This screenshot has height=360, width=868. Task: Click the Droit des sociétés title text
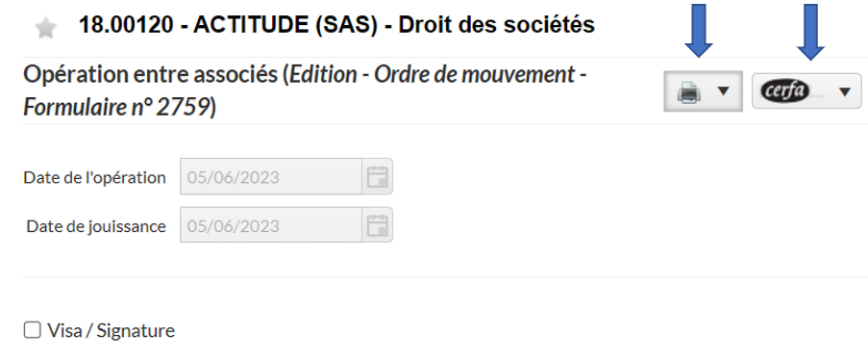pyautogui.click(x=497, y=25)
